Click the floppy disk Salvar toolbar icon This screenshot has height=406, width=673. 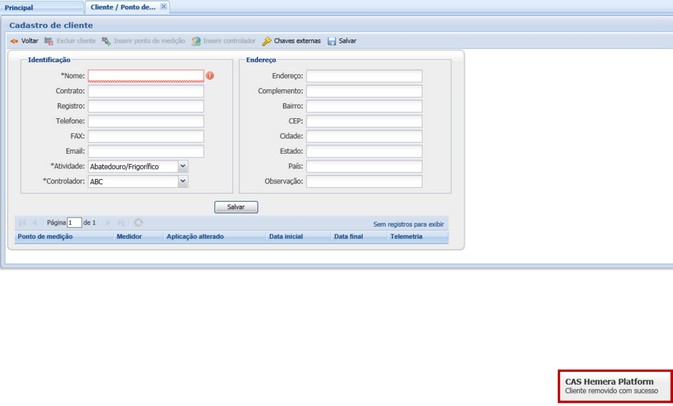coord(332,42)
